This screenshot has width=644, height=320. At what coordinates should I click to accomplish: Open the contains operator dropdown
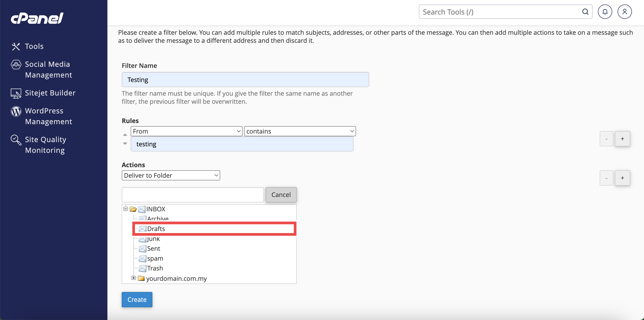299,131
